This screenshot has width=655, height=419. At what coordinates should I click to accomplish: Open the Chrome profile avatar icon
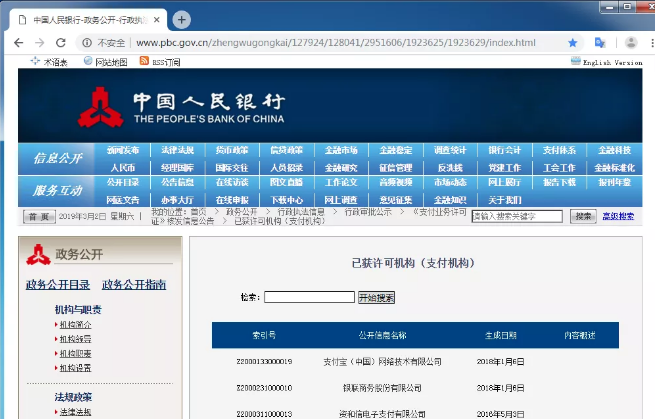click(630, 43)
